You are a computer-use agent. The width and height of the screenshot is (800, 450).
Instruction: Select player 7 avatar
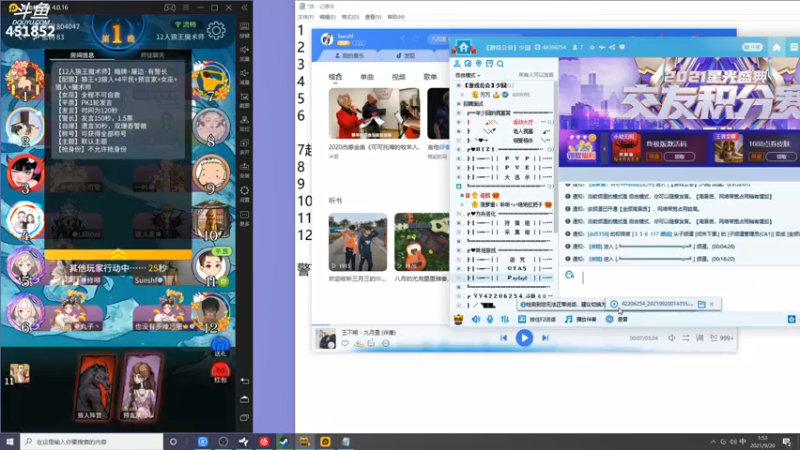tap(211, 81)
